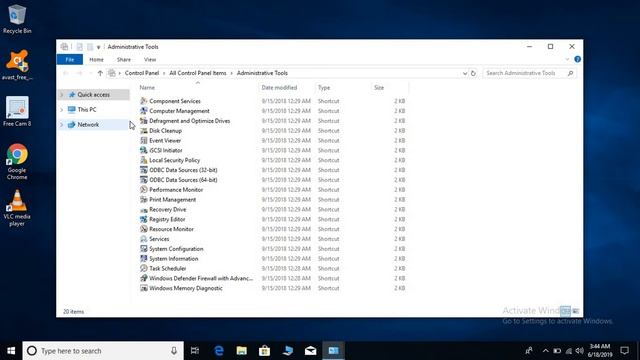640x360 pixels.
Task: Expand This PC tree node
Action: coord(62,109)
